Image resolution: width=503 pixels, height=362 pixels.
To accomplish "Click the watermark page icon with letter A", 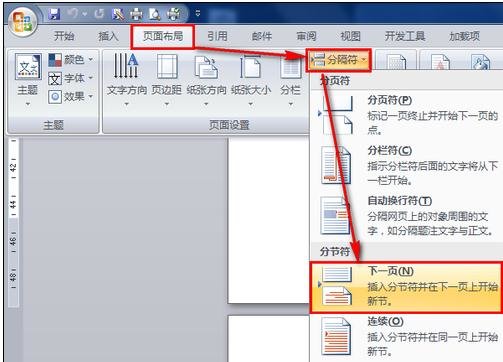I will coord(440,61).
